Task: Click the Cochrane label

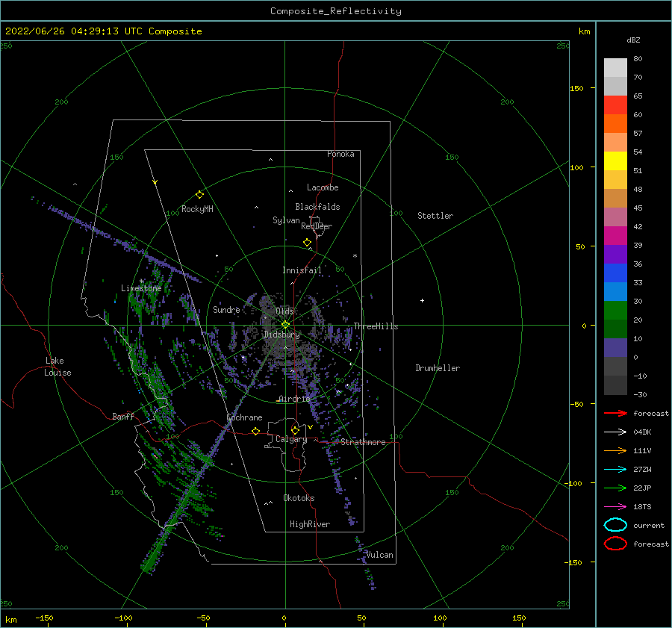Action: pyautogui.click(x=244, y=417)
